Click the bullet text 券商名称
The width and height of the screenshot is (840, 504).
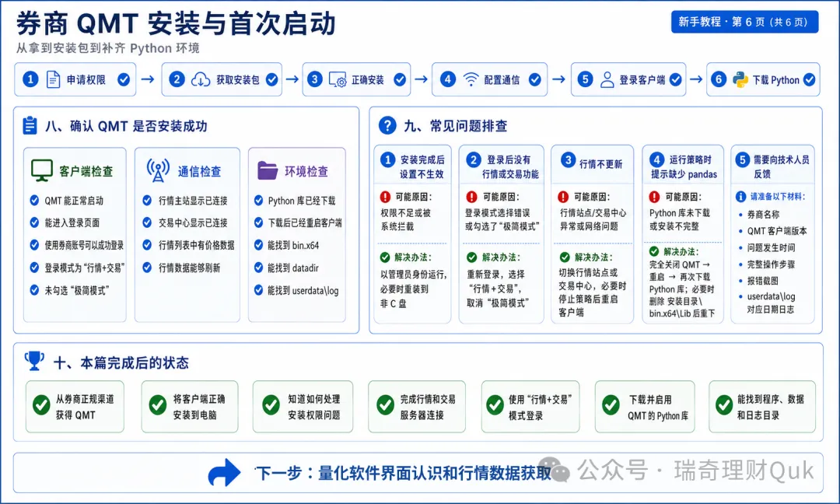tap(763, 214)
